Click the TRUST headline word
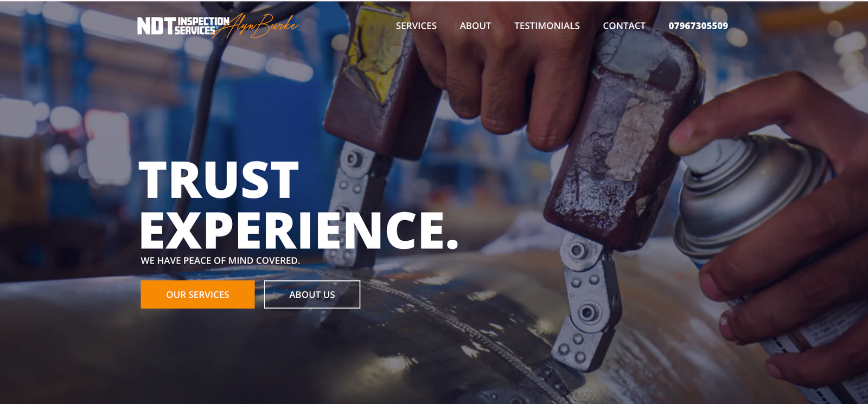The image size is (868, 404). click(x=219, y=180)
